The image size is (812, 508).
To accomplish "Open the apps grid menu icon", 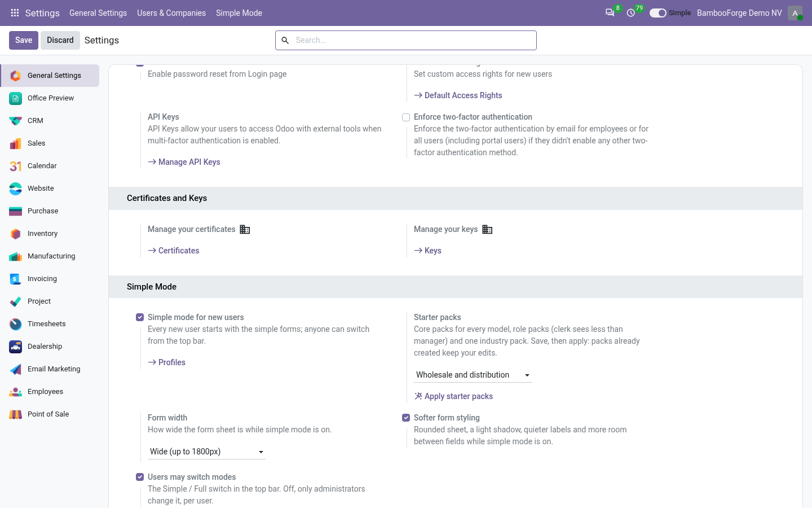I will (15, 12).
